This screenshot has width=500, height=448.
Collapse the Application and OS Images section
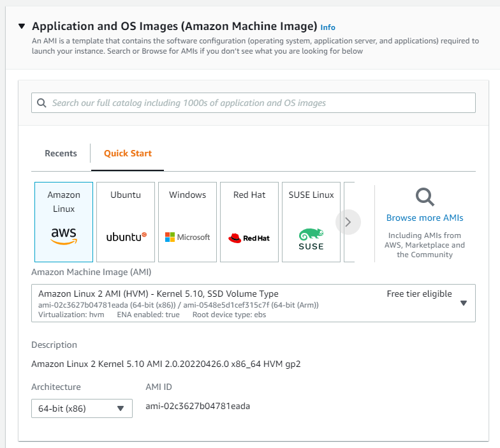22,26
